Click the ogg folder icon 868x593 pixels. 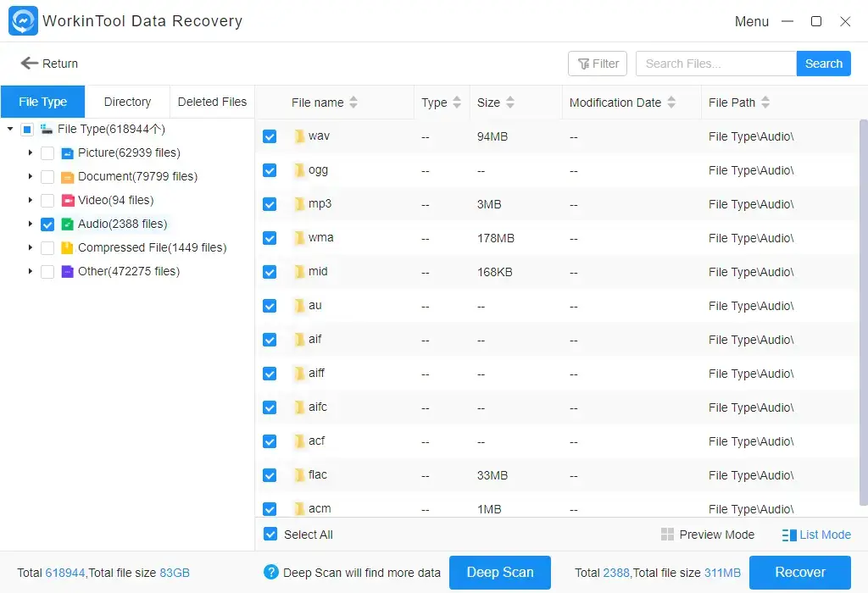[299, 169]
